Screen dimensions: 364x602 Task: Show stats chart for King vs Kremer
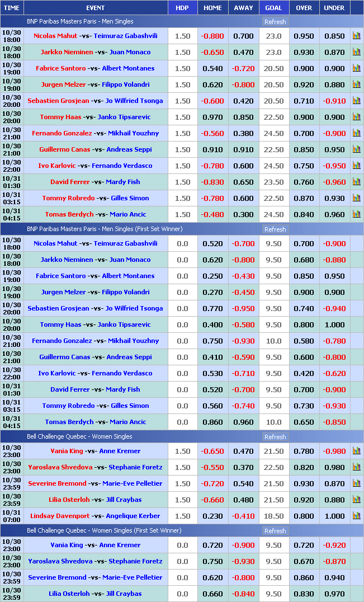tap(356, 451)
